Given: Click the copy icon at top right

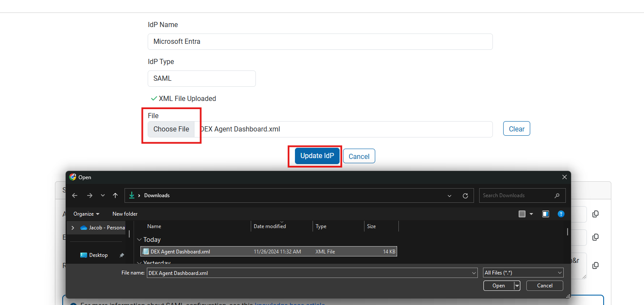Looking at the screenshot, I should tap(595, 214).
